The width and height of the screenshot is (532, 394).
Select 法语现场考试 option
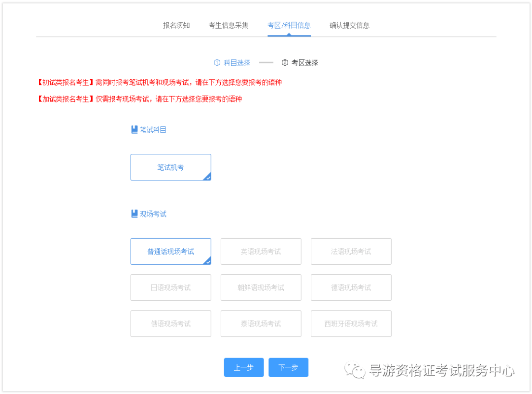(x=351, y=251)
